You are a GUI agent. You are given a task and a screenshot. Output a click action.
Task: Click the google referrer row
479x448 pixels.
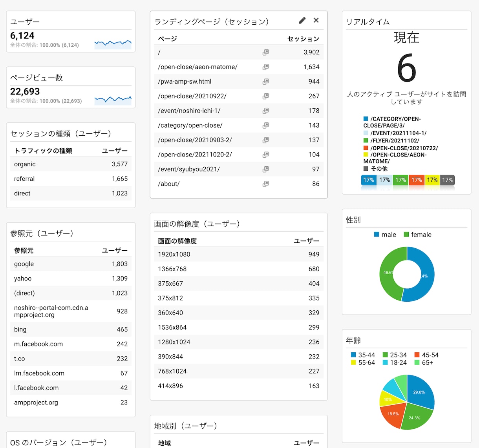point(71,264)
